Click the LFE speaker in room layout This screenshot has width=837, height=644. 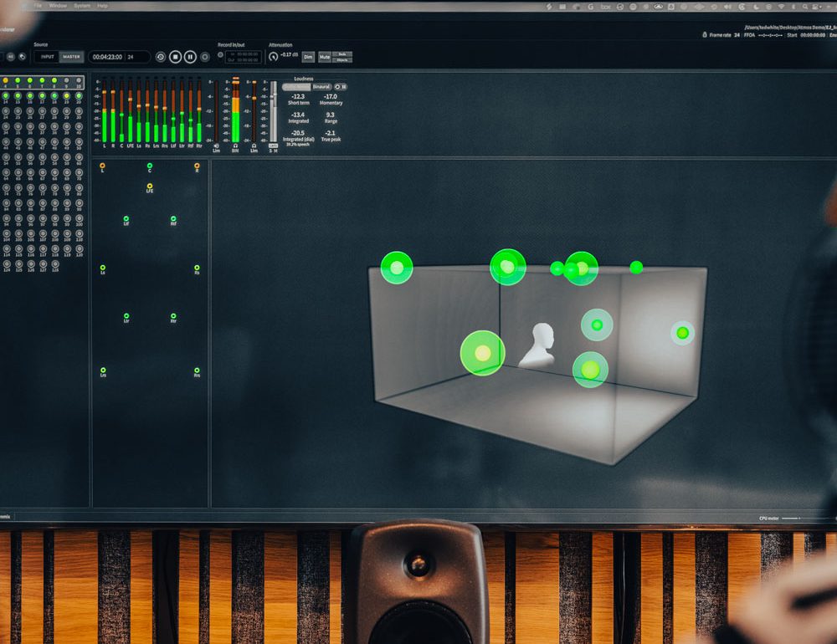150,187
